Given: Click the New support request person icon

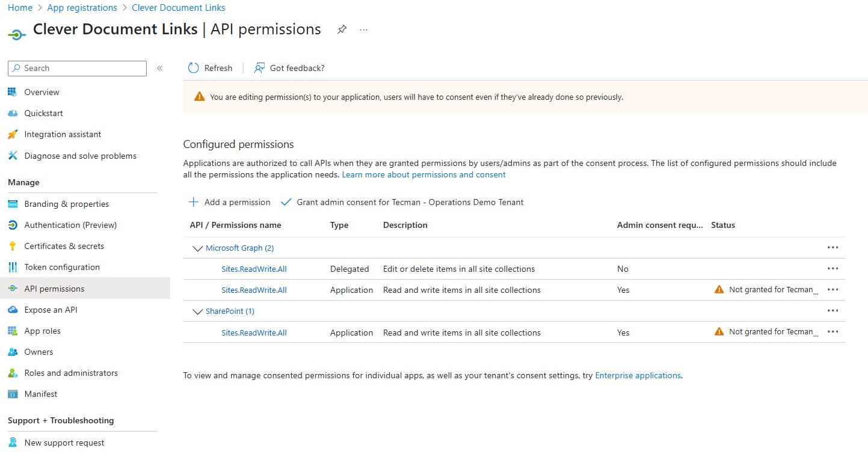Looking at the screenshot, I should coord(13,443).
